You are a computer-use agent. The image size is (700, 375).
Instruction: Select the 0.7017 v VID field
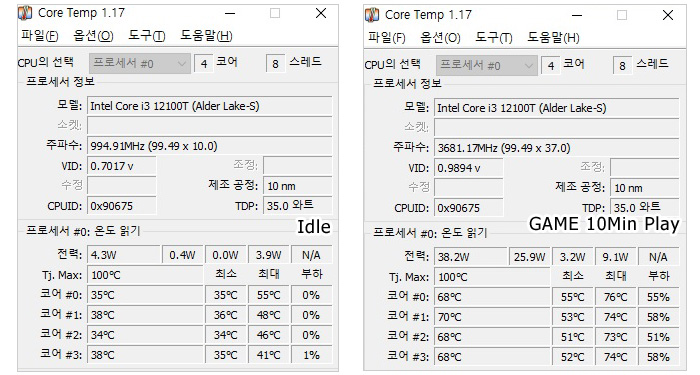(x=122, y=166)
